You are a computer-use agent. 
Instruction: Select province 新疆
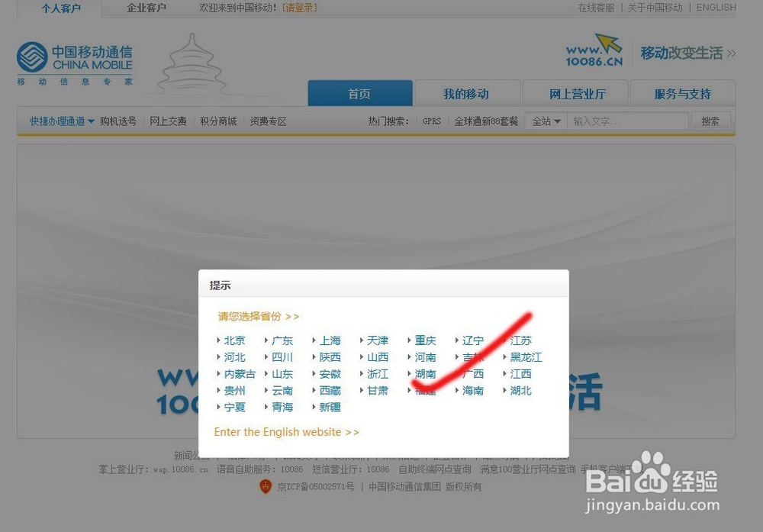(330, 407)
